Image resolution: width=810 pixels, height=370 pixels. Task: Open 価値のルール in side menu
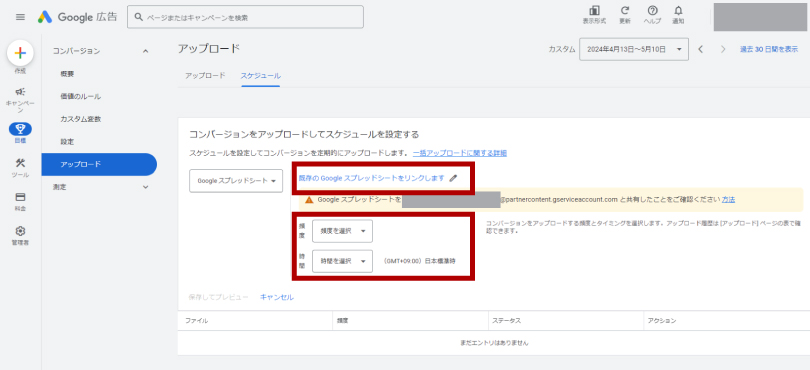click(81, 97)
